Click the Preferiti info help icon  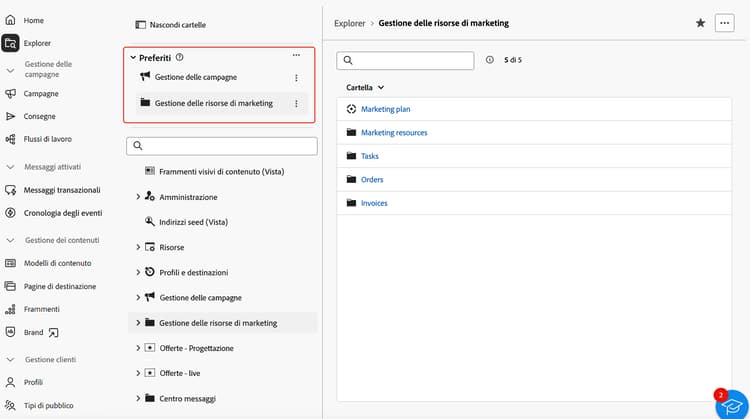click(180, 58)
